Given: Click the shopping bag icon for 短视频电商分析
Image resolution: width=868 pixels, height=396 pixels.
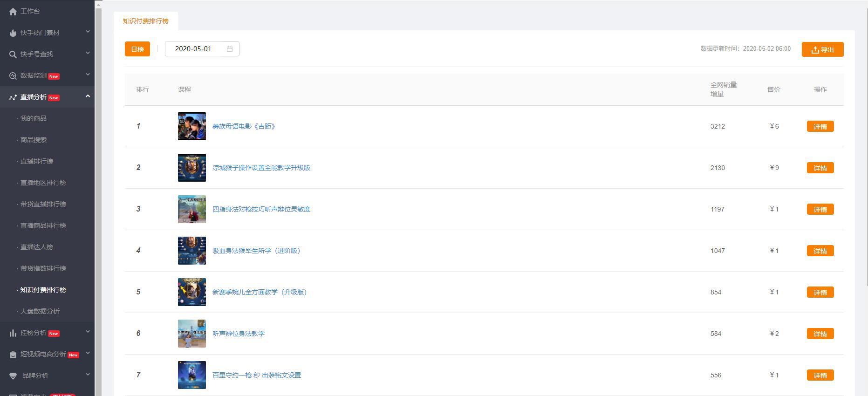Looking at the screenshot, I should [13, 355].
